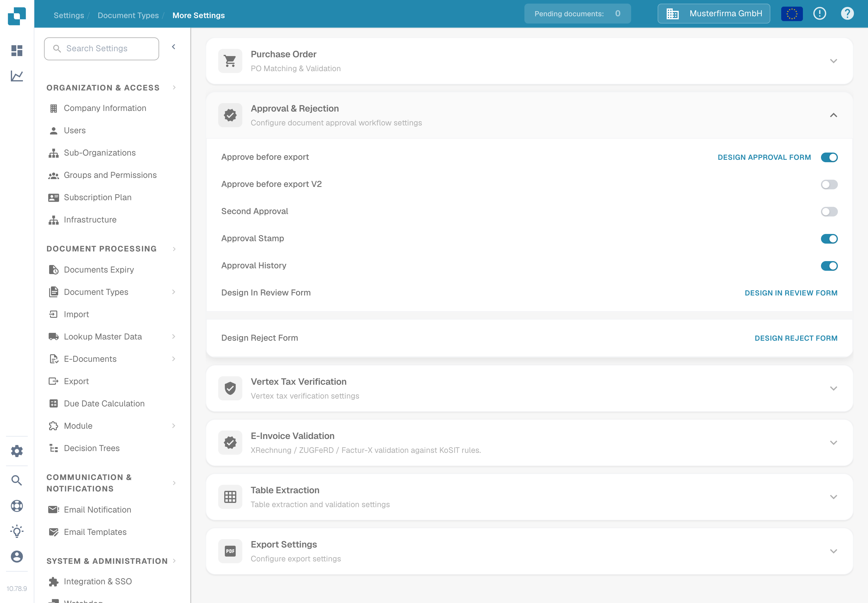The width and height of the screenshot is (868, 603).
Task: Open the analytics line chart icon
Action: tap(17, 76)
